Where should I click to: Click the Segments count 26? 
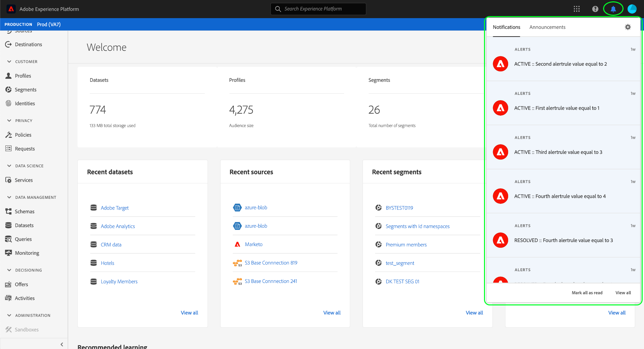pyautogui.click(x=374, y=110)
